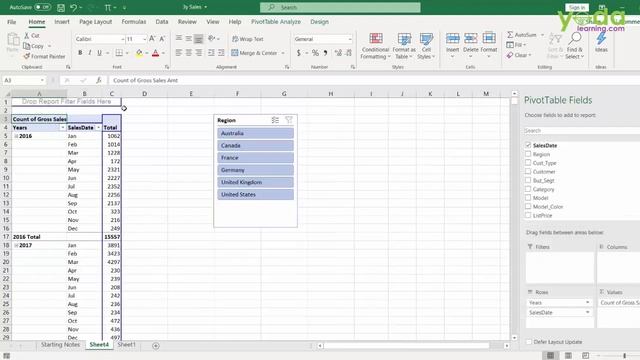Click the Delete cells icon
Screen dimensions: 640x360
point(470,39)
